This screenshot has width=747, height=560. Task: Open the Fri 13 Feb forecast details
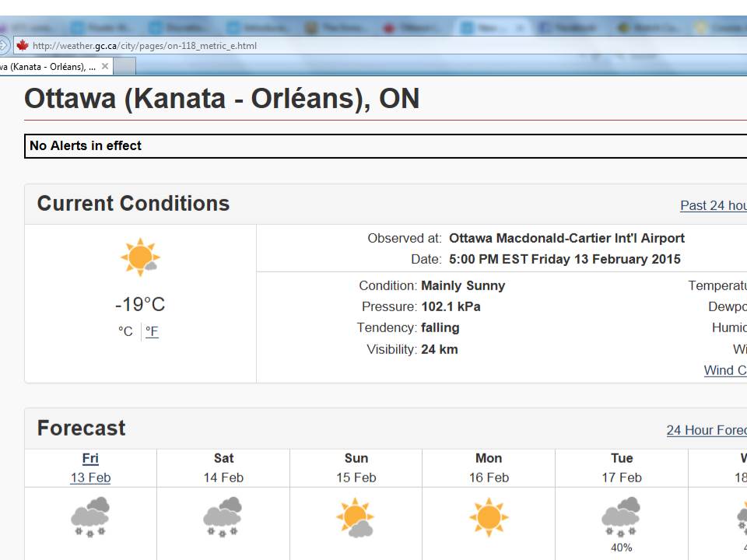tap(90, 467)
